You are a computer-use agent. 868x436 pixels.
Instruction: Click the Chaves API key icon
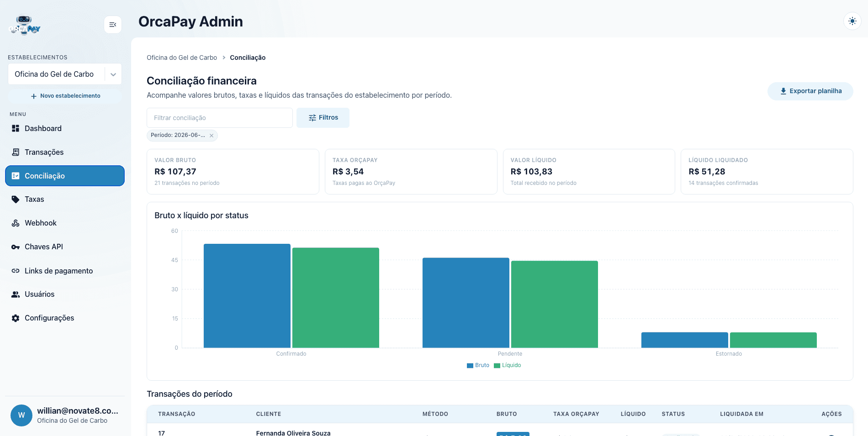16,247
